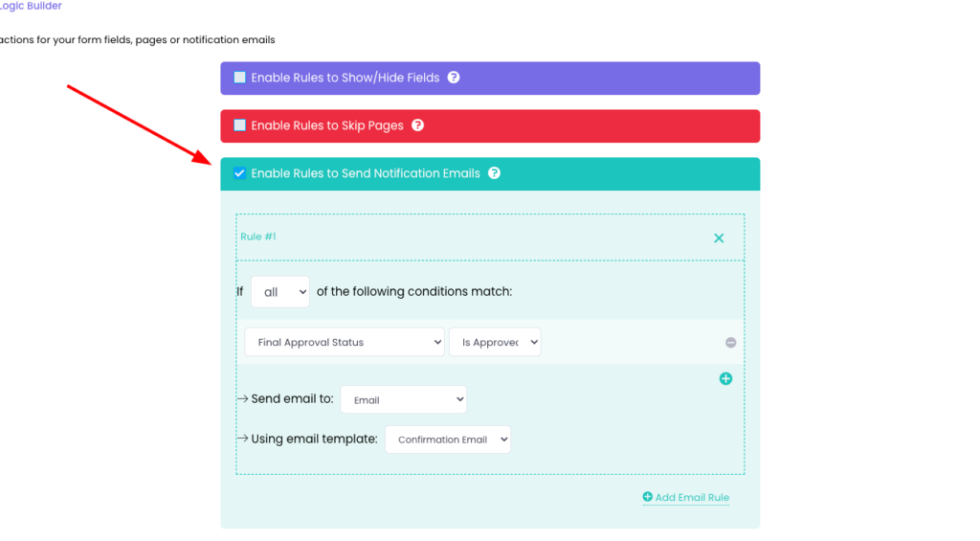Open the 'all' conditions match dropdown

[x=280, y=292]
